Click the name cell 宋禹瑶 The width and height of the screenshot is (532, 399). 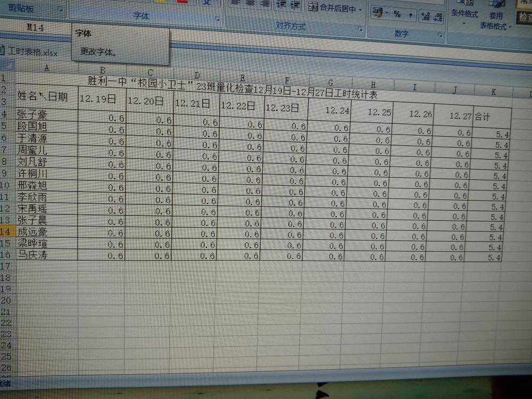pyautogui.click(x=47, y=209)
